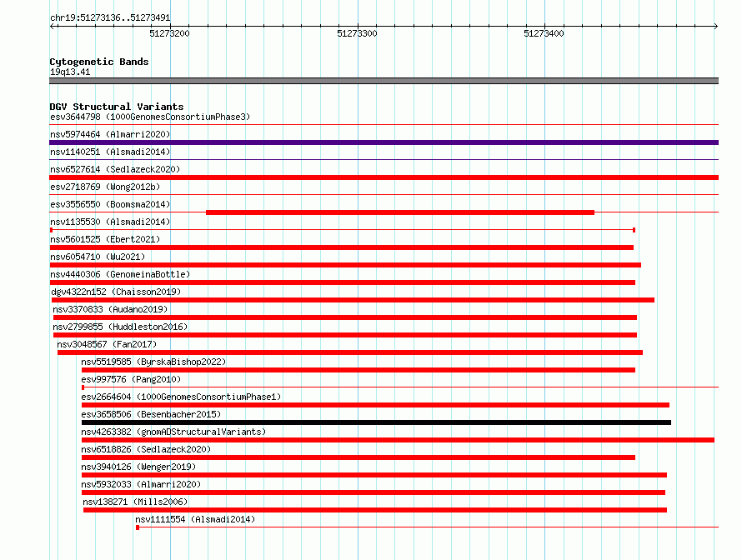Open variant nsv6527614 (Sedlazeck2020)
The width and height of the screenshot is (742, 560).
point(115,169)
